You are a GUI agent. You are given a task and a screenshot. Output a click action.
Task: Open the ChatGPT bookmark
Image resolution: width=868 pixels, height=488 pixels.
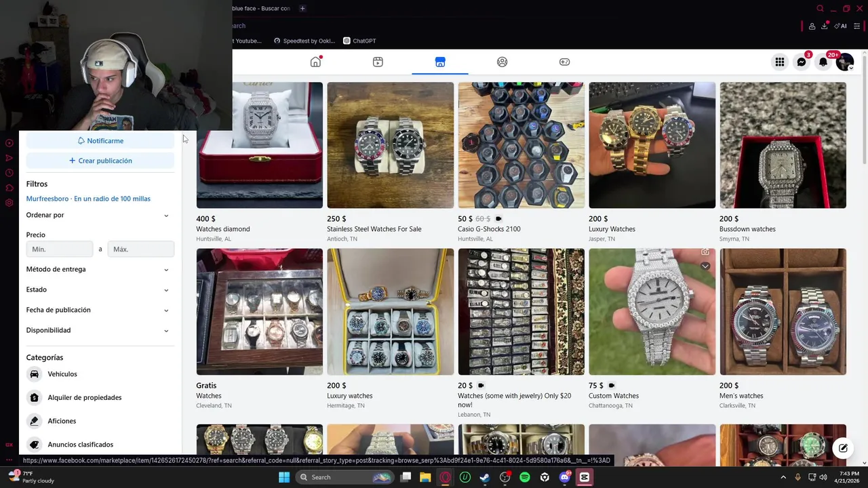click(359, 41)
